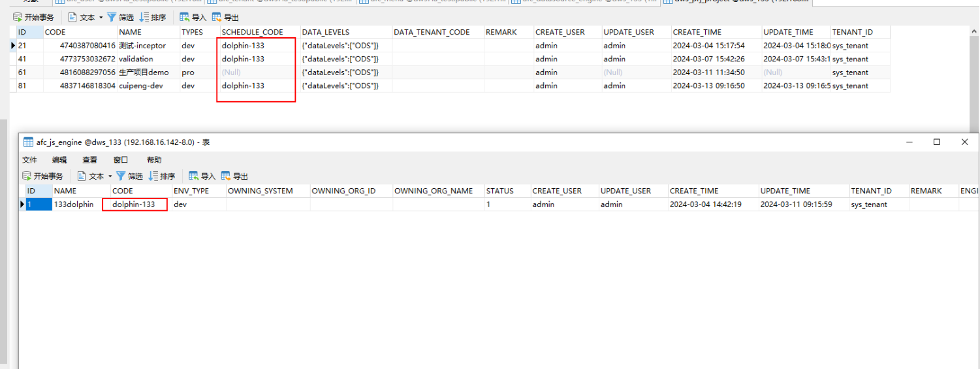Open the 查看 menu
The image size is (980, 369).
[x=89, y=160]
